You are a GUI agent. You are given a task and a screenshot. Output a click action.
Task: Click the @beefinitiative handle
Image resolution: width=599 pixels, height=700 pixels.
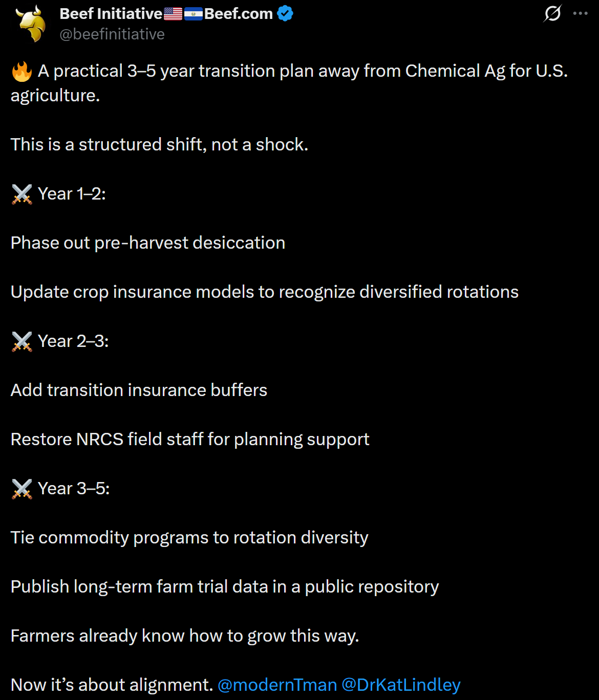[112, 34]
